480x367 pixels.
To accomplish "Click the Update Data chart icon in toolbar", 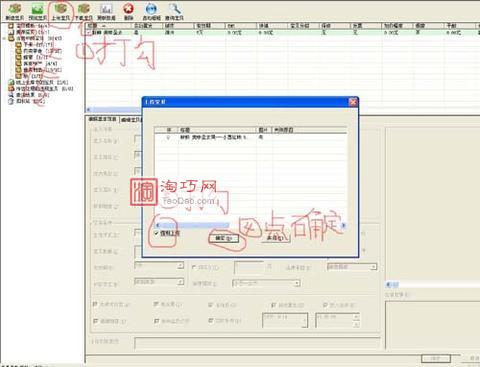I will pos(106,12).
